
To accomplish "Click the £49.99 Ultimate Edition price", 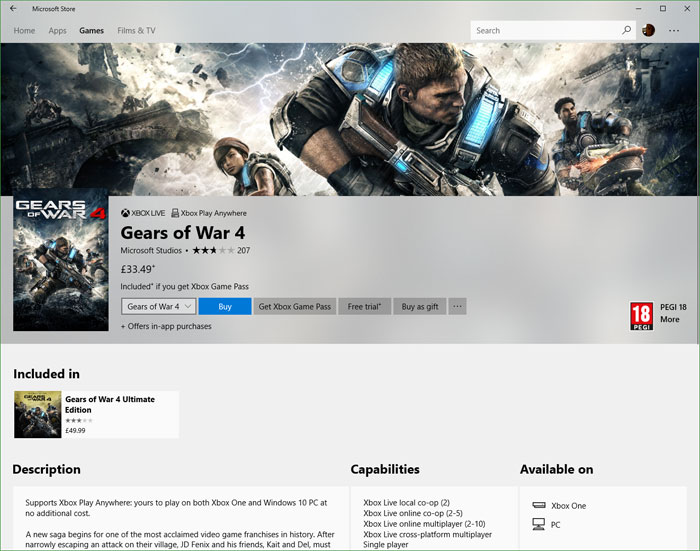I will [x=75, y=431].
